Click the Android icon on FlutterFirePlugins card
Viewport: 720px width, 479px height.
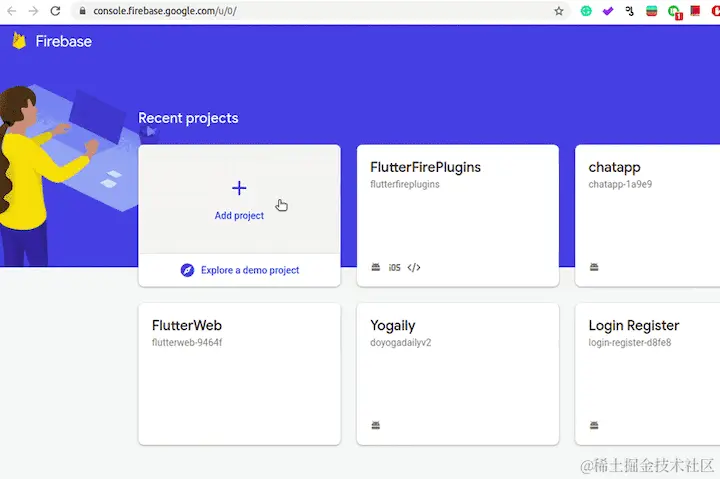(x=376, y=267)
